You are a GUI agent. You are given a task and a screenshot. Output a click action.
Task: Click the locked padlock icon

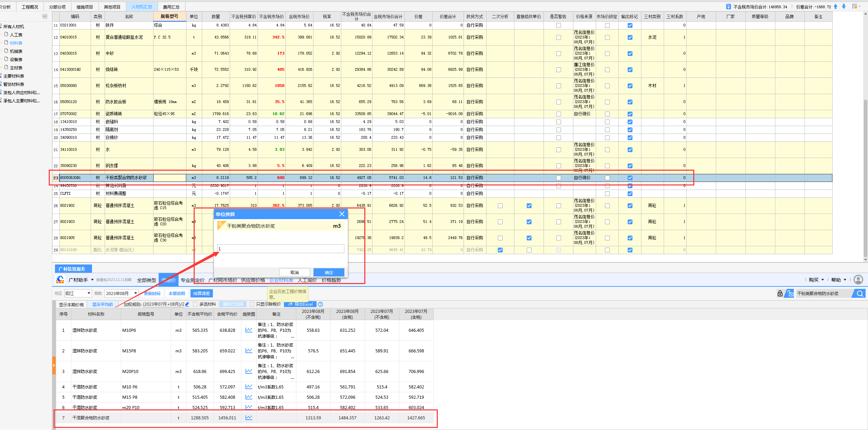[780, 293]
